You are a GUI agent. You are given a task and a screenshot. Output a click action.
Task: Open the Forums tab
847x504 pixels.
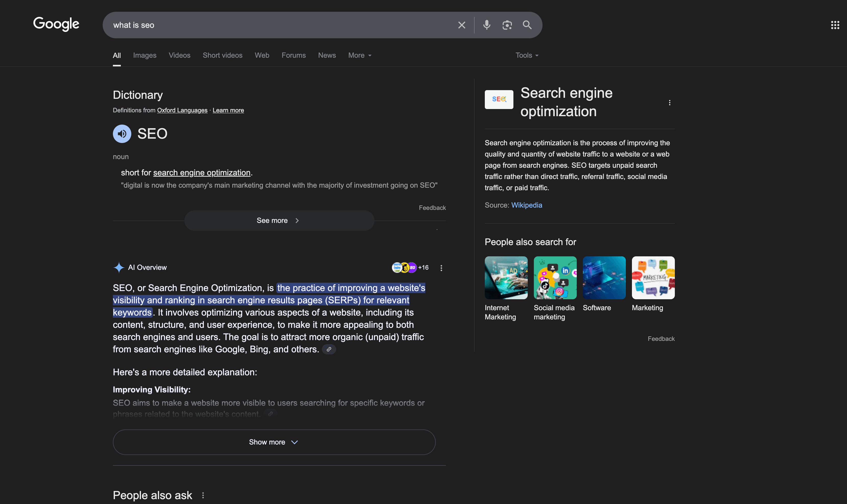pyautogui.click(x=293, y=55)
